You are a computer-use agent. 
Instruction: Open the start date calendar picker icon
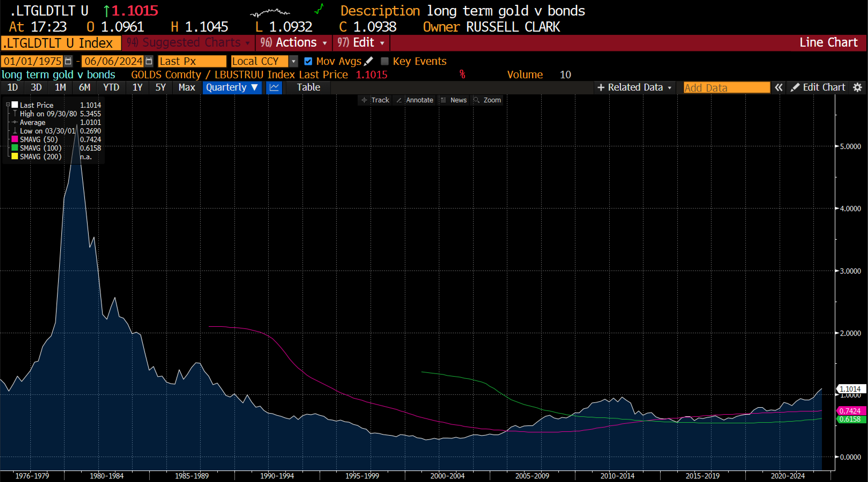point(68,61)
